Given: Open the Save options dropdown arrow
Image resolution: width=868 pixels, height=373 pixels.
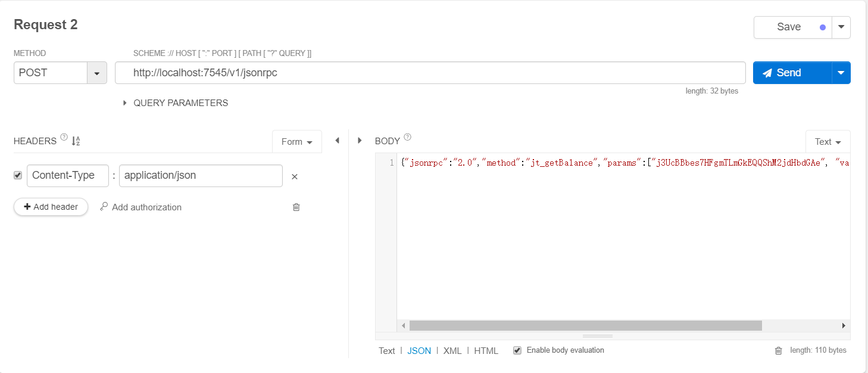Looking at the screenshot, I should pos(841,27).
